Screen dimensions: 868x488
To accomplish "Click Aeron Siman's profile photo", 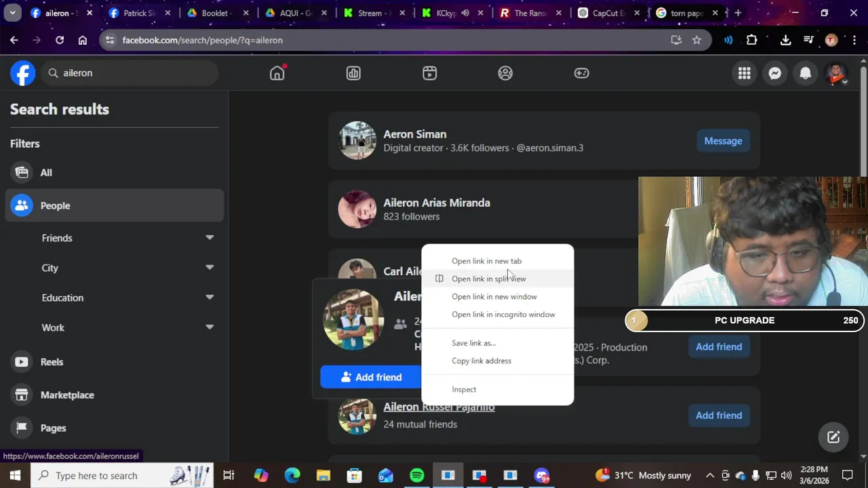I will tap(357, 140).
